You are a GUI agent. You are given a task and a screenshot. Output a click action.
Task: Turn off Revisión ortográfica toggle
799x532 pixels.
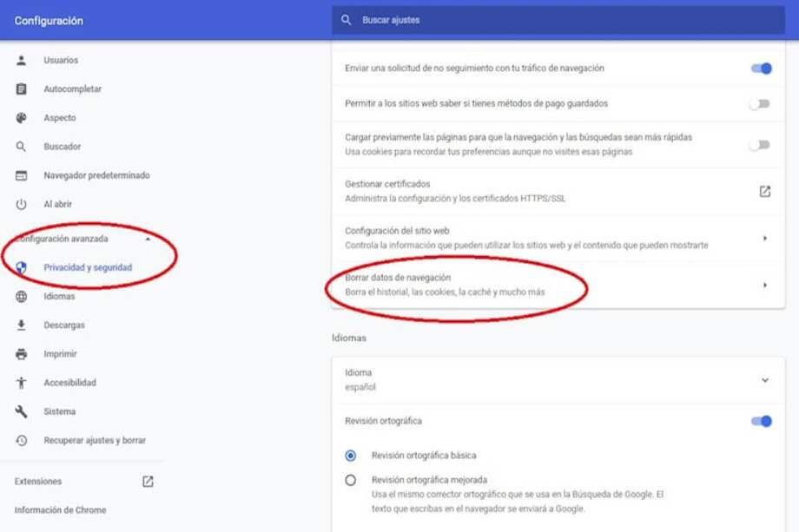pyautogui.click(x=761, y=422)
